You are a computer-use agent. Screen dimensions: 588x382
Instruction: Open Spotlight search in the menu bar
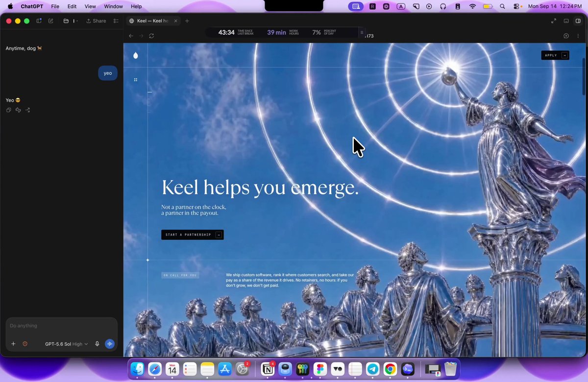point(502,6)
